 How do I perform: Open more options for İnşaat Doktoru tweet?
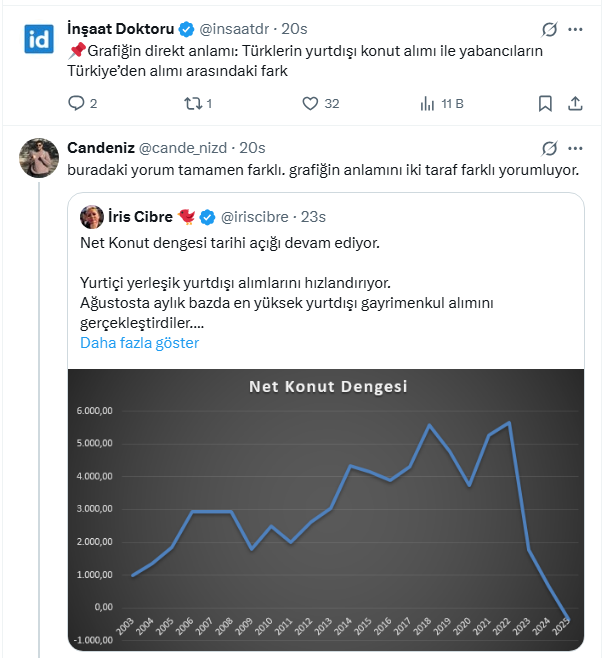tap(577, 30)
